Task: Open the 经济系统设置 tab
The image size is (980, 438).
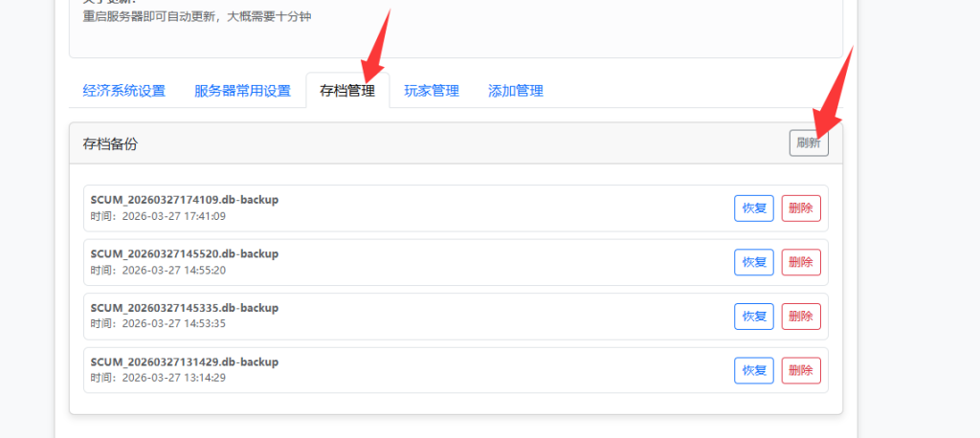Action: click(x=124, y=91)
